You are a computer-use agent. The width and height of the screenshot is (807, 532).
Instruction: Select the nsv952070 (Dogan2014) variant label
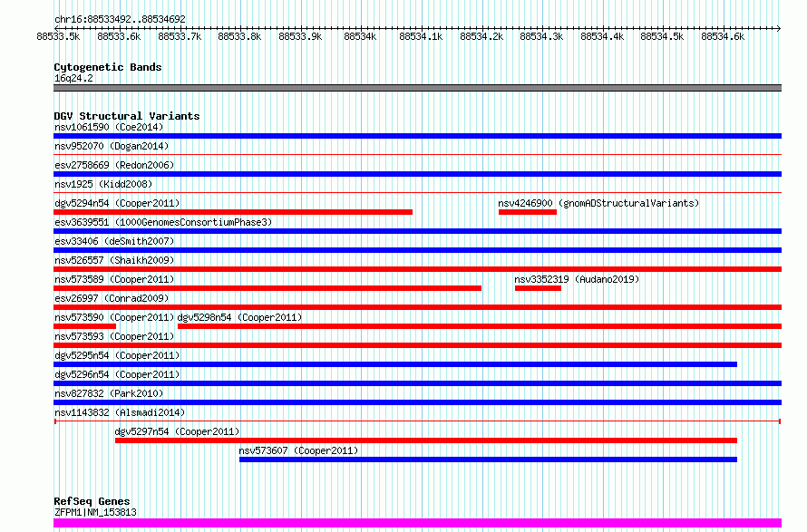point(112,146)
